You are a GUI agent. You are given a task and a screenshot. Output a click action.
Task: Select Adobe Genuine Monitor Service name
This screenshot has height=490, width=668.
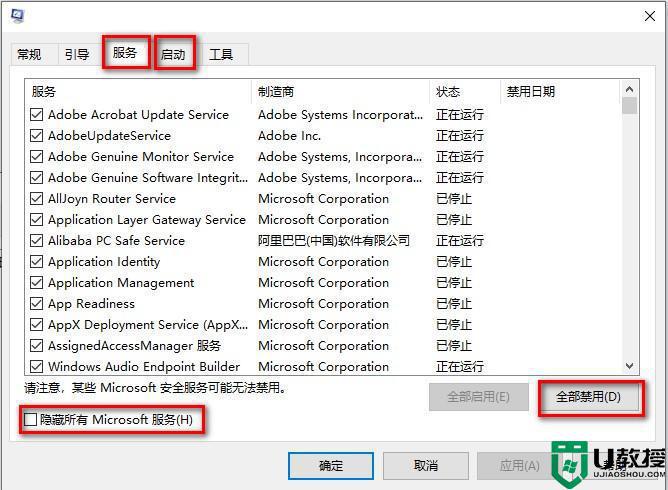[x=141, y=156]
